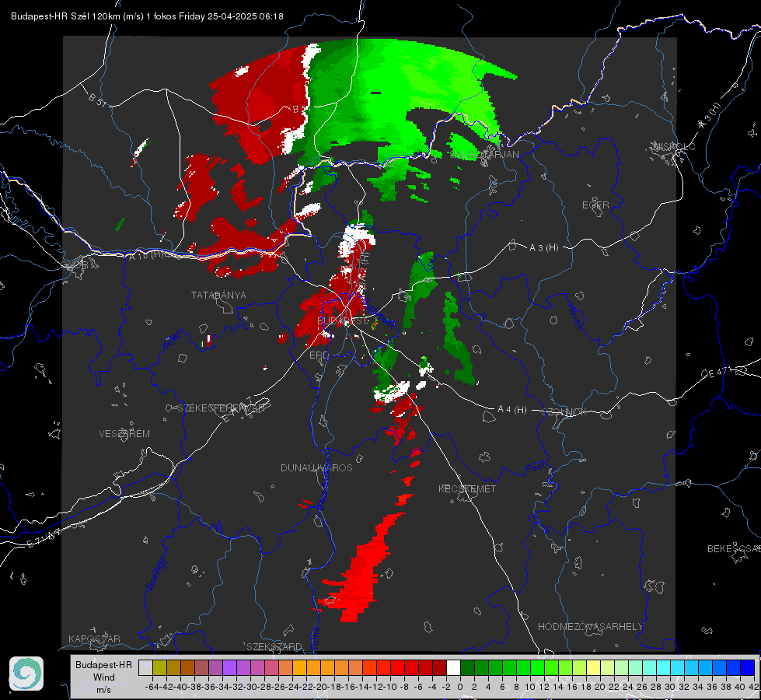This screenshot has width=761, height=700.
Task: Click the SZÉKESFEHÉRVÁR city label
Action: tap(222, 408)
